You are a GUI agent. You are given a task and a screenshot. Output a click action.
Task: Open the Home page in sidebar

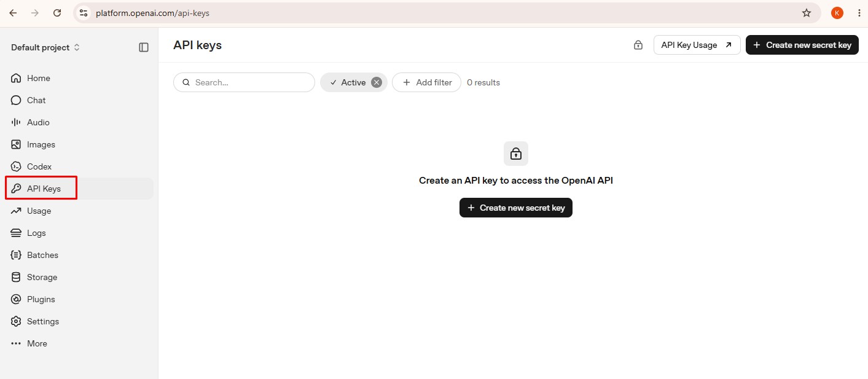pos(79,78)
